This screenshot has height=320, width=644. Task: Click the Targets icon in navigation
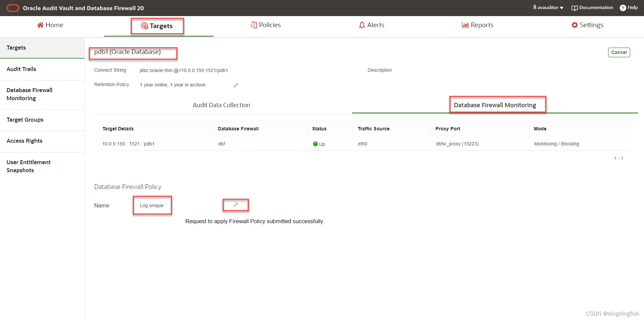point(144,26)
